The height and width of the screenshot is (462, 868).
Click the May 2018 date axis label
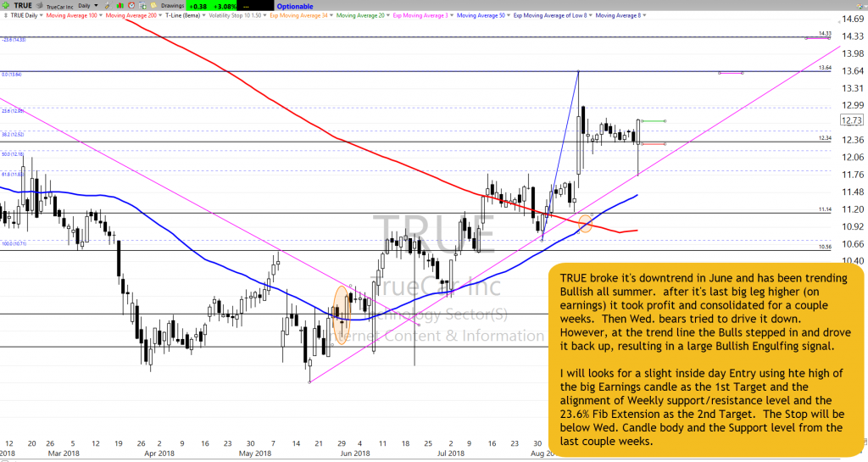coord(255,454)
